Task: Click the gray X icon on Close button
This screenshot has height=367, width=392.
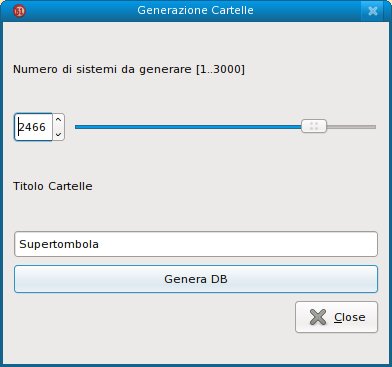Action: 318,317
